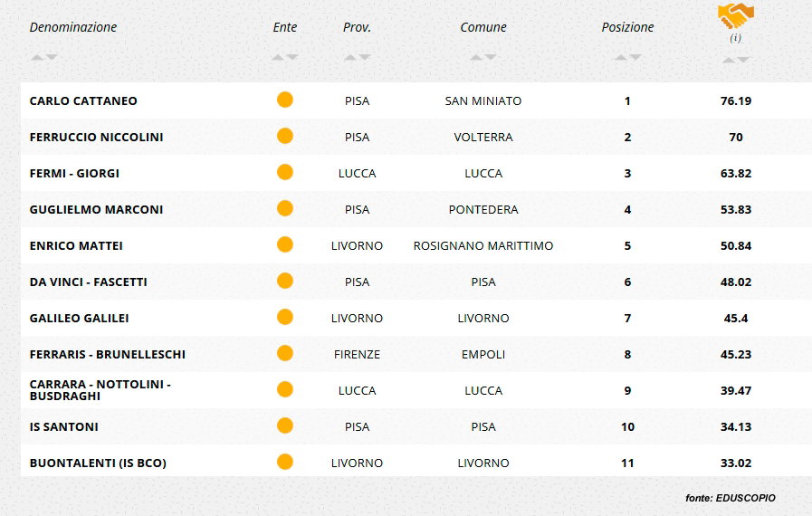Click the (i) info label under handshake
Screen dimensions: 812x516
(735, 38)
